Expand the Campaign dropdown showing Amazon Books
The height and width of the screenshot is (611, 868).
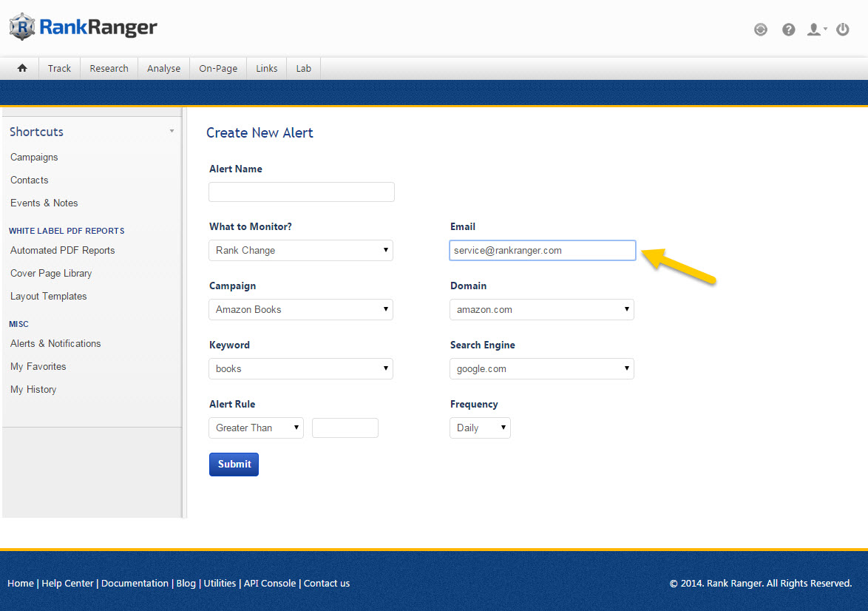coord(301,309)
